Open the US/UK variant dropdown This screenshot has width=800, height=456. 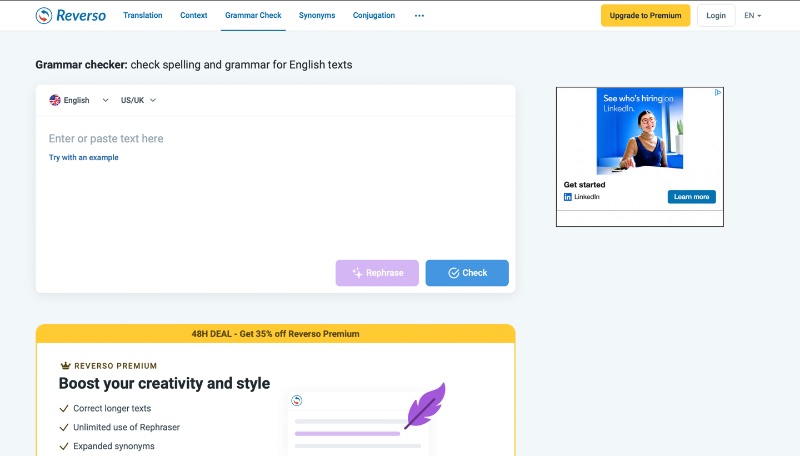point(138,100)
